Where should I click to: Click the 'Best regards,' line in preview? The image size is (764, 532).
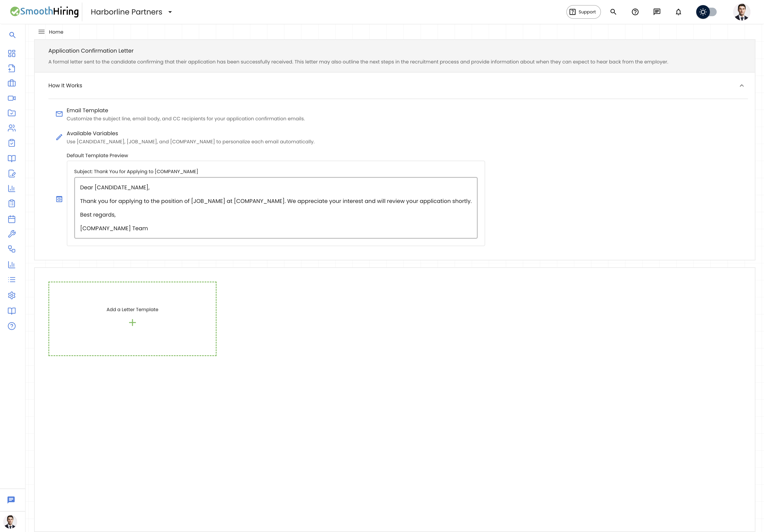coord(98,215)
